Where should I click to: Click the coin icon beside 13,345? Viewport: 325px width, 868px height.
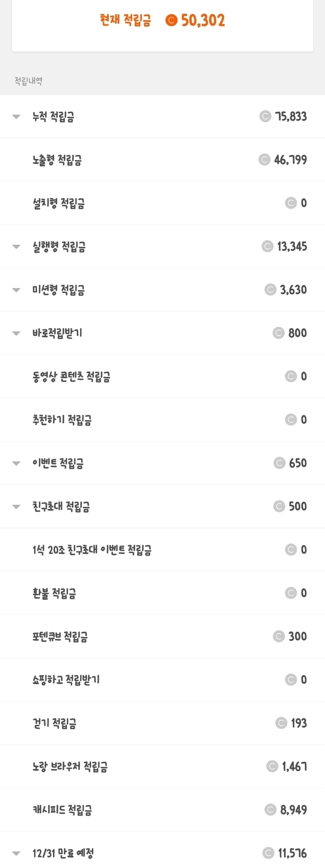(267, 246)
